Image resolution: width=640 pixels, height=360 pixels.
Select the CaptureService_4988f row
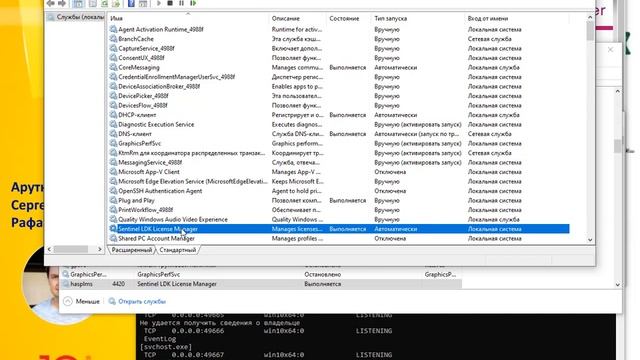339,48
